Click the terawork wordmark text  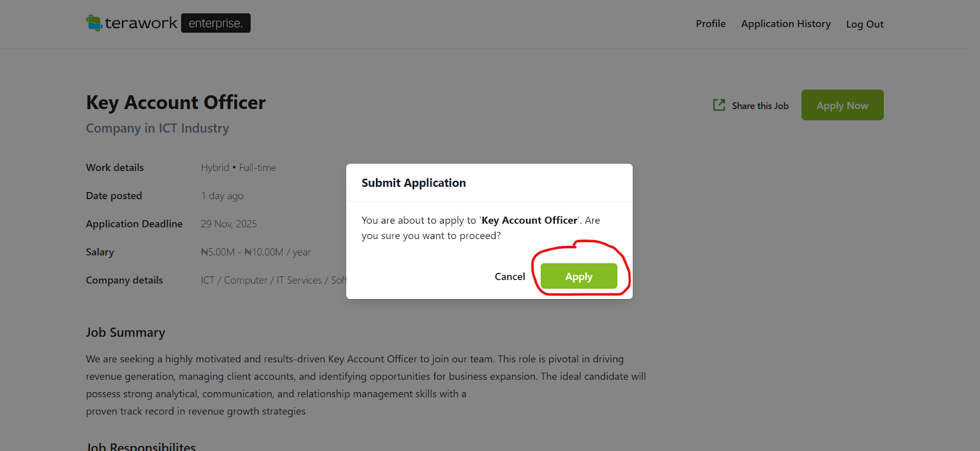(141, 23)
